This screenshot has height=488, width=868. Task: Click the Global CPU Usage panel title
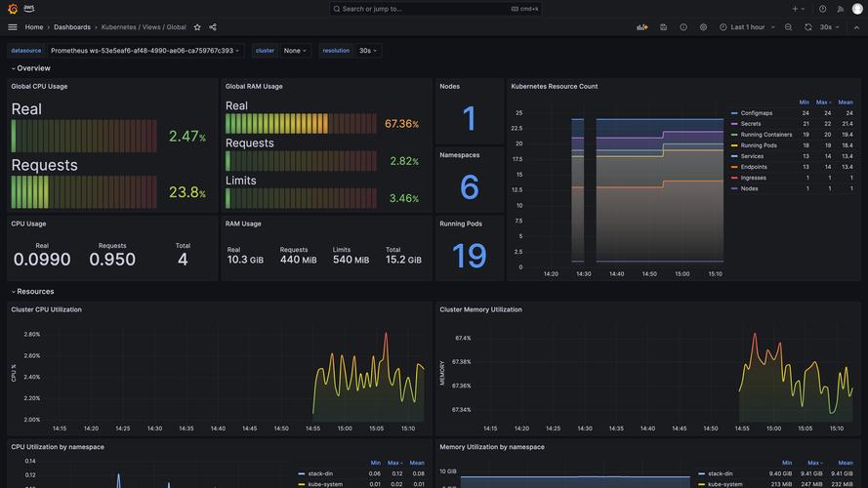pyautogui.click(x=39, y=86)
